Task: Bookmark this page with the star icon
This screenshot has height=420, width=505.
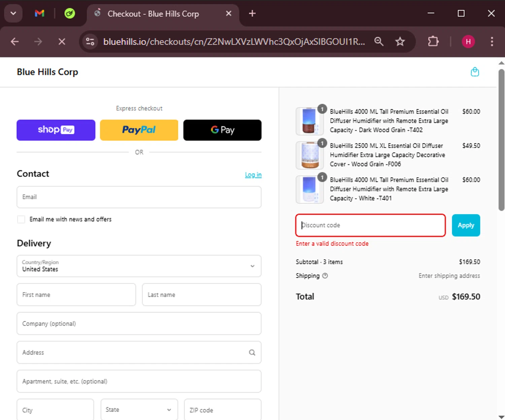Action: [x=400, y=42]
